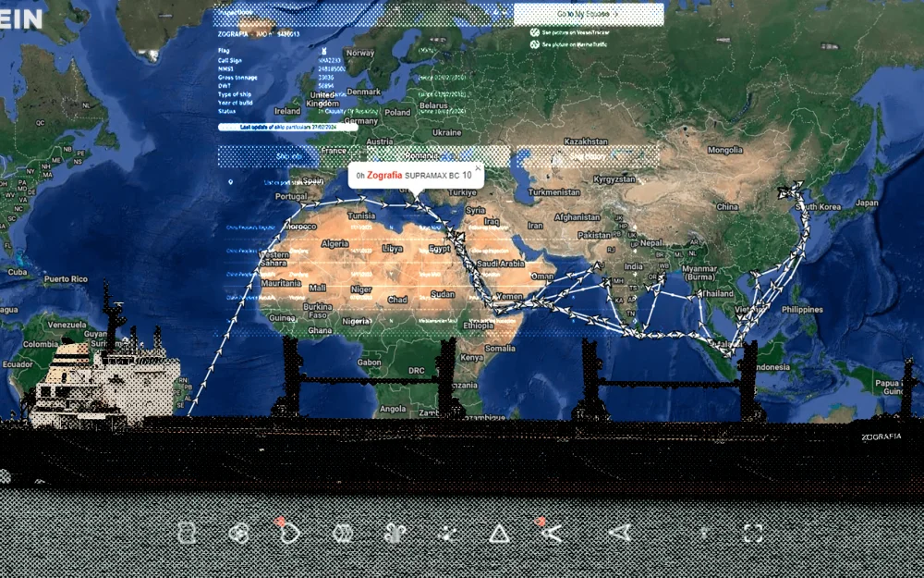Screen dimensions: 924x578
Task: Click the hexagon icon in bottom bar
Action: (343, 534)
